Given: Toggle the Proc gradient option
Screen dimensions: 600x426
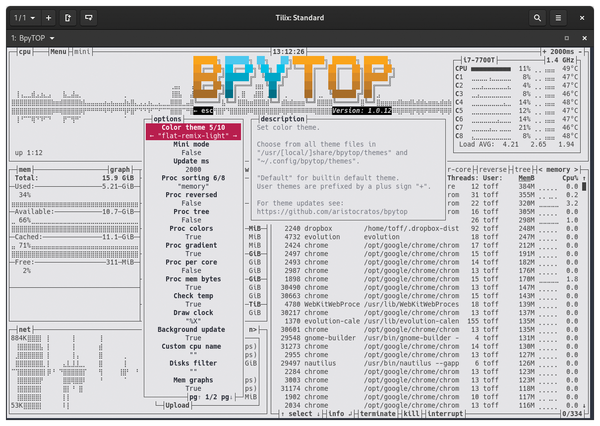Looking at the screenshot, I should (x=191, y=249).
